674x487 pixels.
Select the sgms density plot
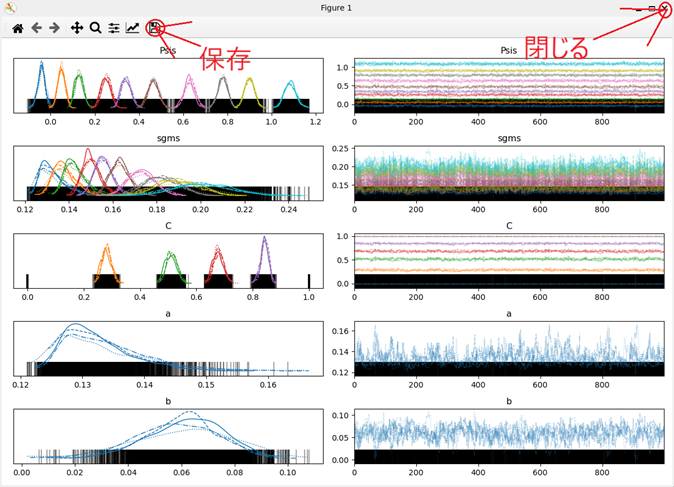tap(167, 173)
